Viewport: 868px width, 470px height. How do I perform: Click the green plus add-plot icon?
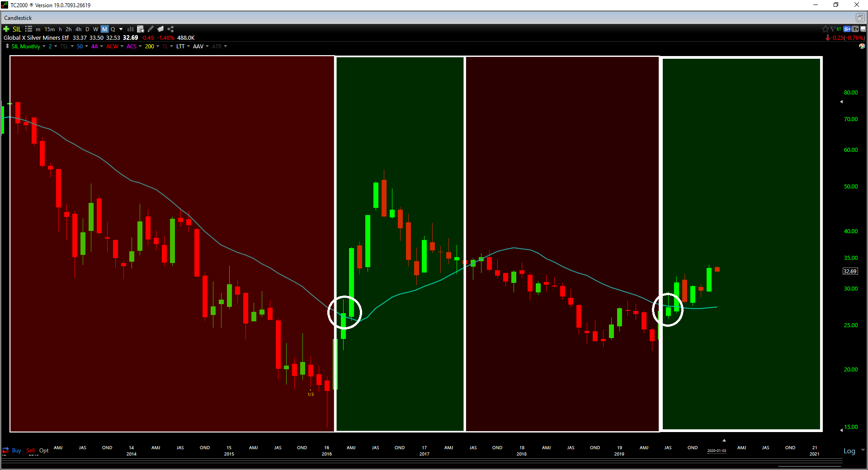[6, 29]
